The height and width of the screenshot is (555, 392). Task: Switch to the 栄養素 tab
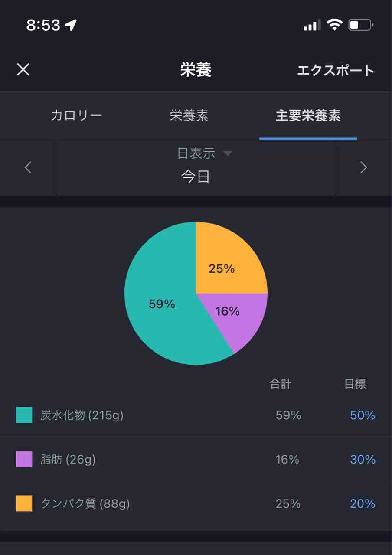coord(189,115)
